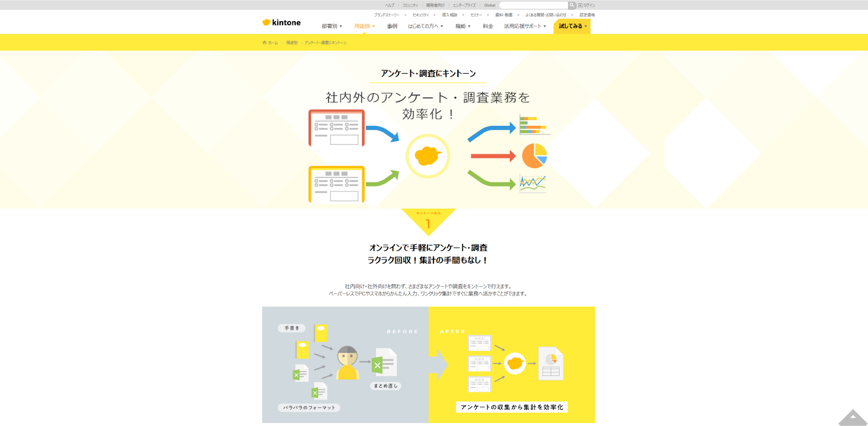The height and width of the screenshot is (426, 868).
Task: Click the red survey form illustration
Action: (336, 128)
